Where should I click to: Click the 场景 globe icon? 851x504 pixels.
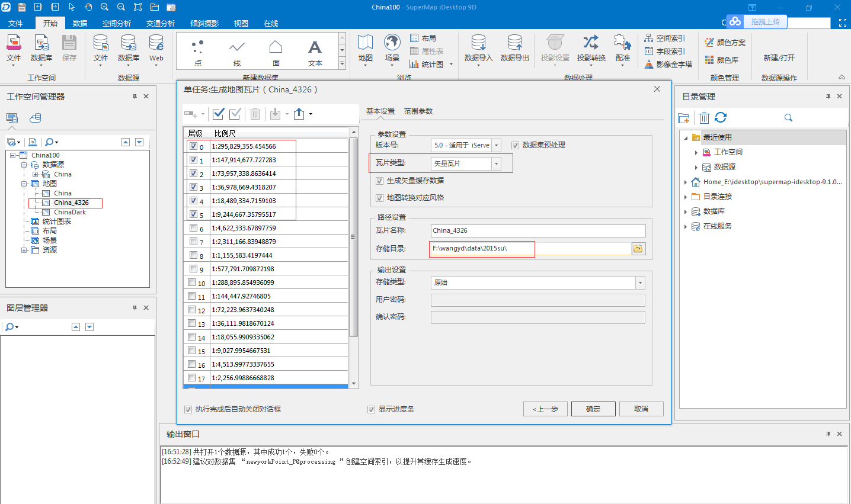392,43
